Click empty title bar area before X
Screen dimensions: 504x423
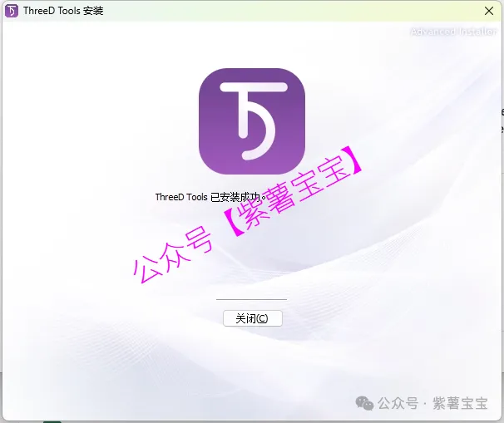coord(291,12)
